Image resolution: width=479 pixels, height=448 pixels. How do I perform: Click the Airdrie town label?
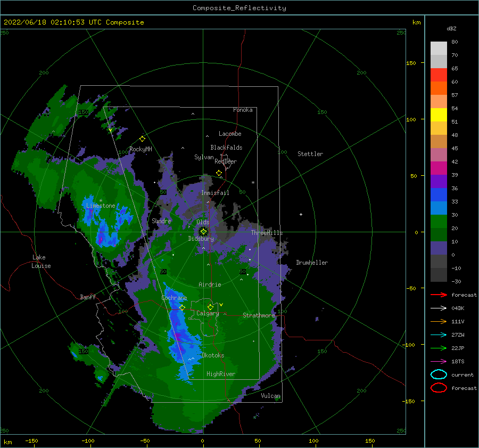pyautogui.click(x=210, y=284)
